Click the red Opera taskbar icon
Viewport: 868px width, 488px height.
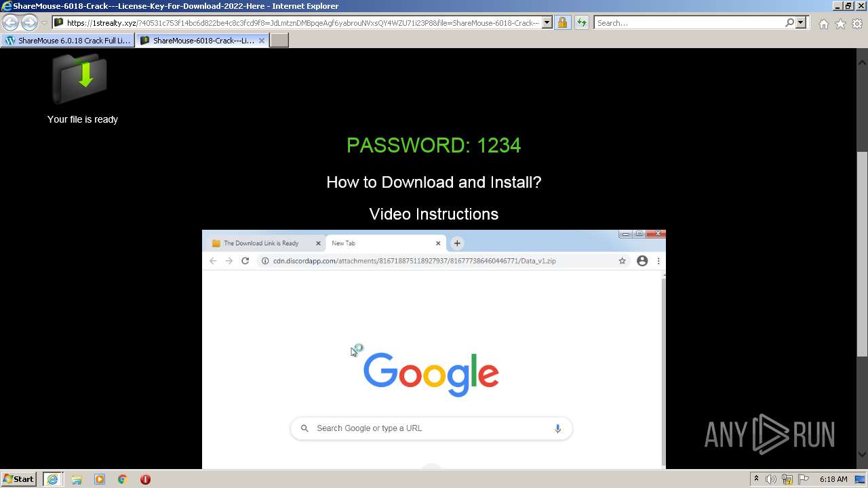pos(145,479)
